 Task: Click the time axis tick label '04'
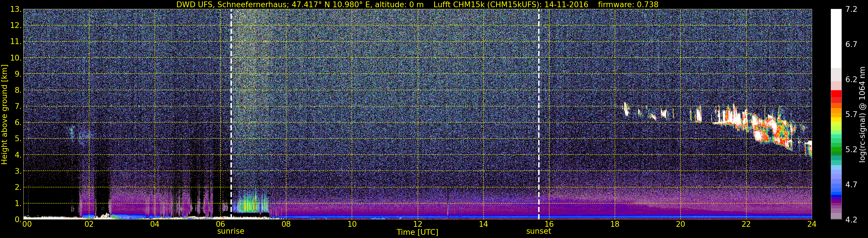(x=155, y=224)
